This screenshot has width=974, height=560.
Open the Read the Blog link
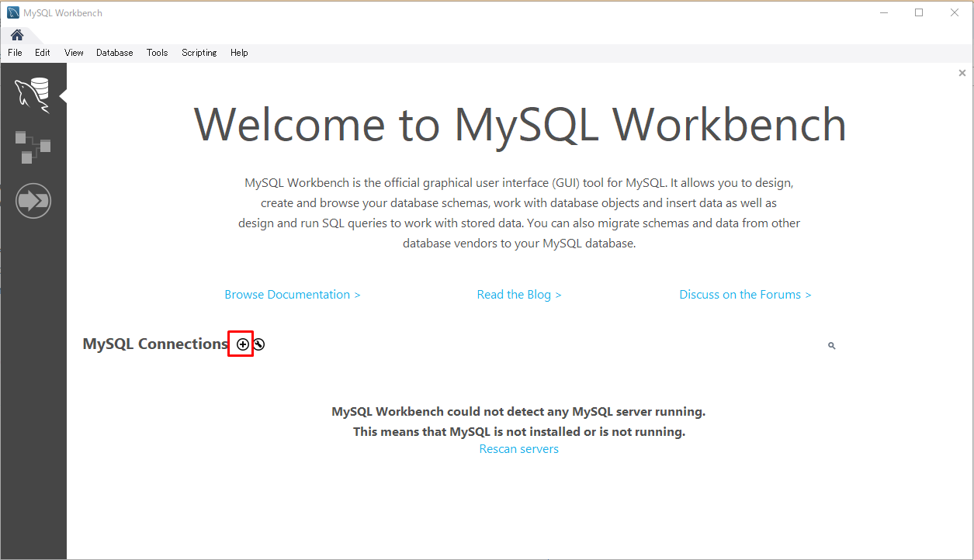click(518, 295)
